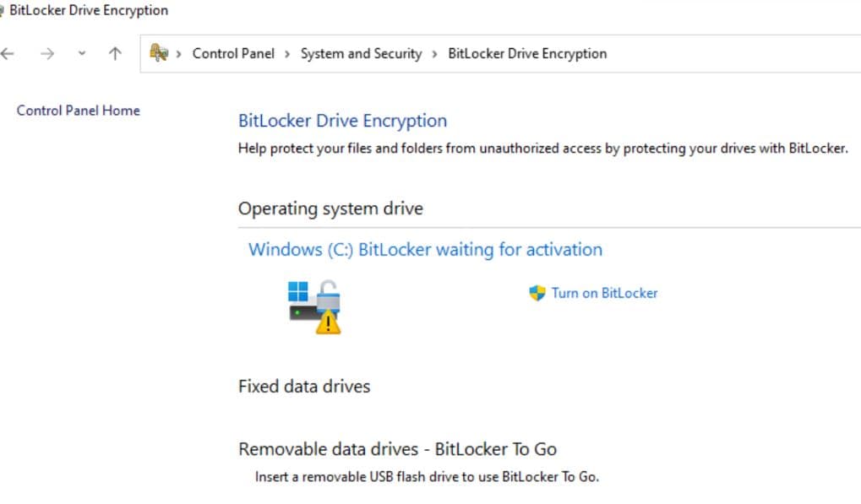The image size is (861, 504).
Task: Navigate to Control Panel breadcrumb
Action: (x=233, y=53)
